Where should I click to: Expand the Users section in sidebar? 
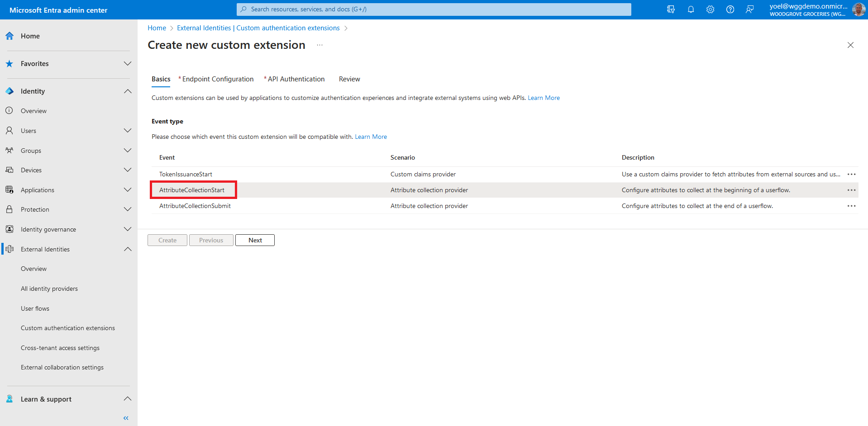tap(128, 131)
